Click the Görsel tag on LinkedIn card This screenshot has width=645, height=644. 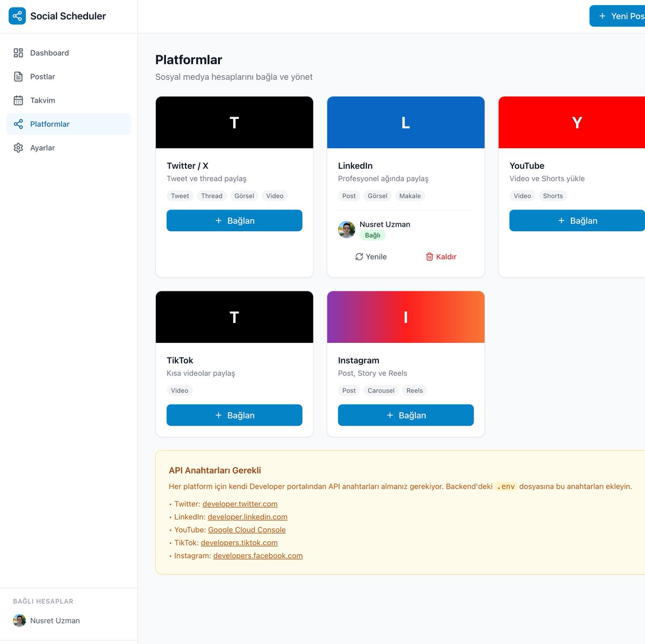377,196
